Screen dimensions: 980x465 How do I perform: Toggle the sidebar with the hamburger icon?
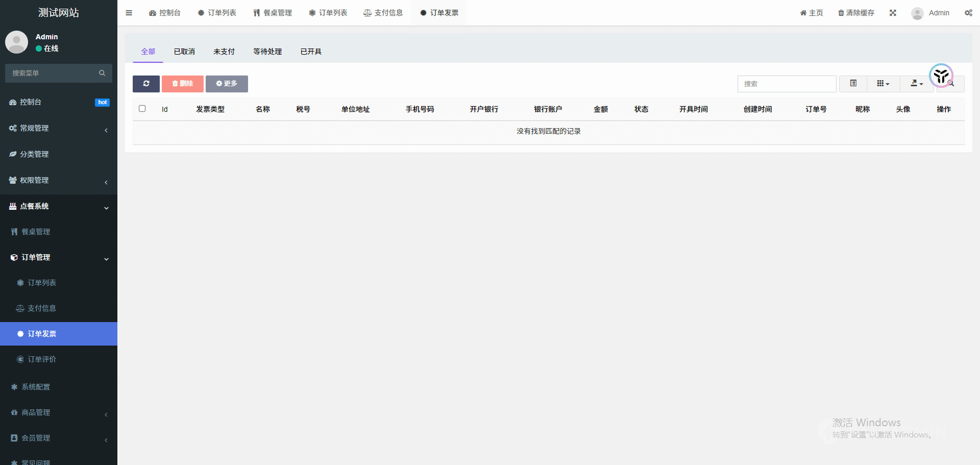coord(129,13)
